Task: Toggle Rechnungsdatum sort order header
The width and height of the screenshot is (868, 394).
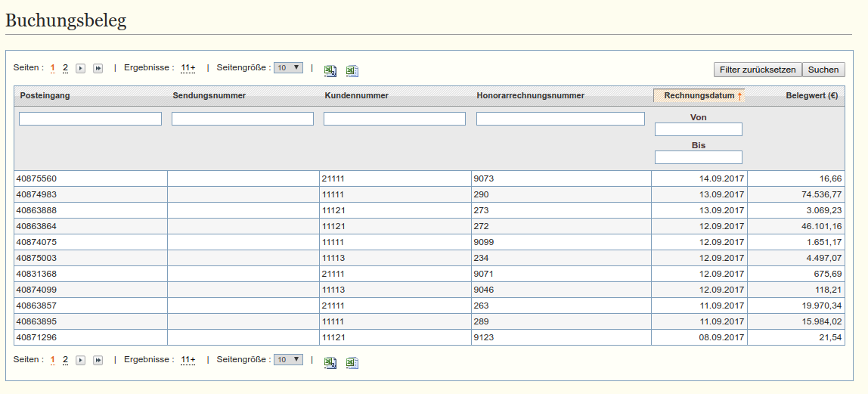Action: (699, 96)
